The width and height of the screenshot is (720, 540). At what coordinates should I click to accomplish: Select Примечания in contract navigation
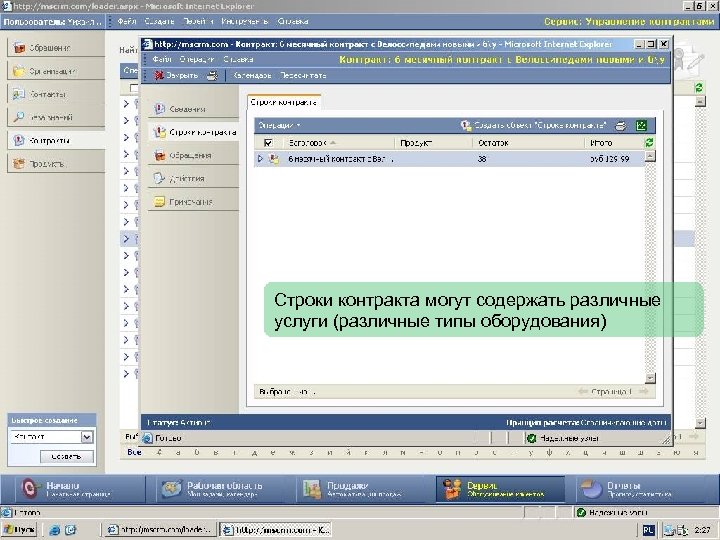pos(193,202)
